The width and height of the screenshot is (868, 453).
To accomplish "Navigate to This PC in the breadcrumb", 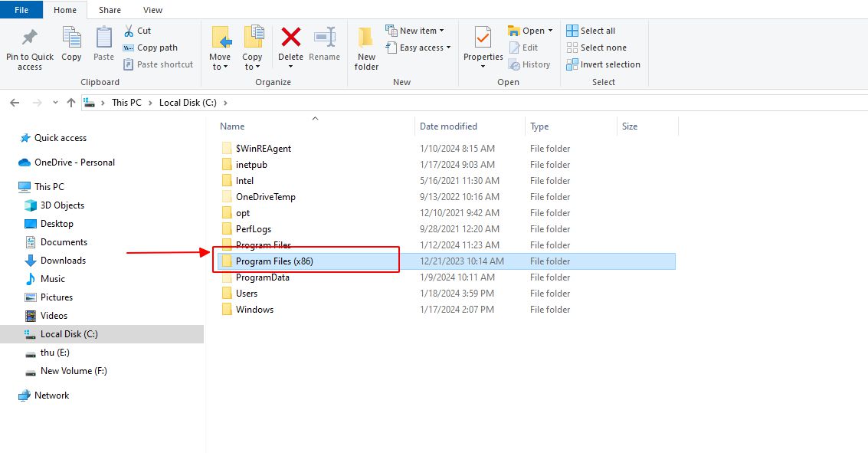I will click(x=127, y=102).
